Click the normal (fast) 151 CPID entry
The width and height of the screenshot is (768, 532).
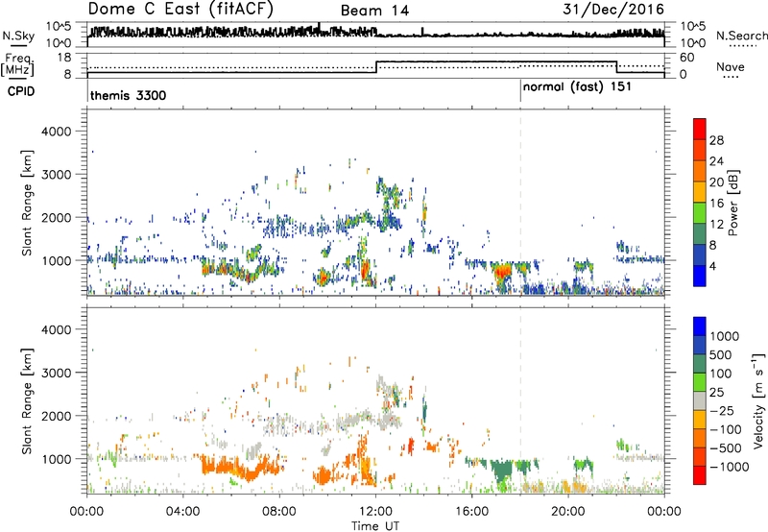pos(577,87)
